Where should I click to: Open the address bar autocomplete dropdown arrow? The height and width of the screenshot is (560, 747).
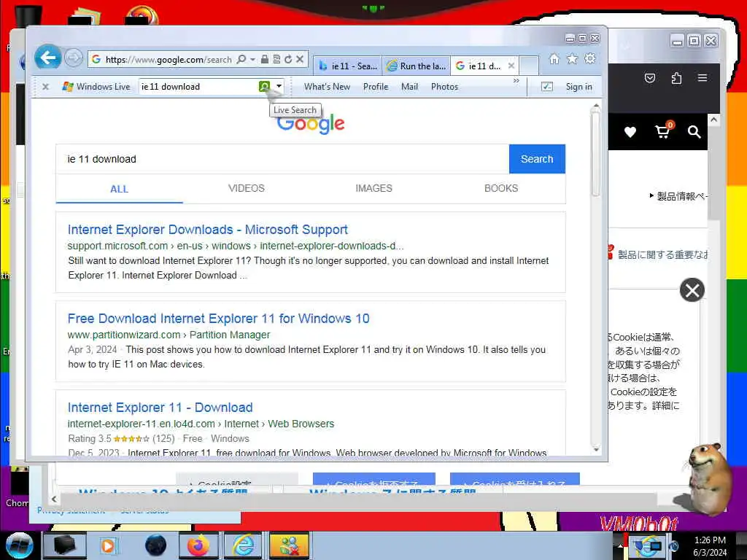click(253, 59)
